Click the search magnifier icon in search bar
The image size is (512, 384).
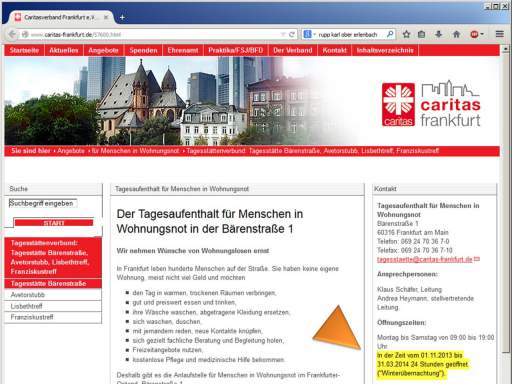click(x=390, y=34)
